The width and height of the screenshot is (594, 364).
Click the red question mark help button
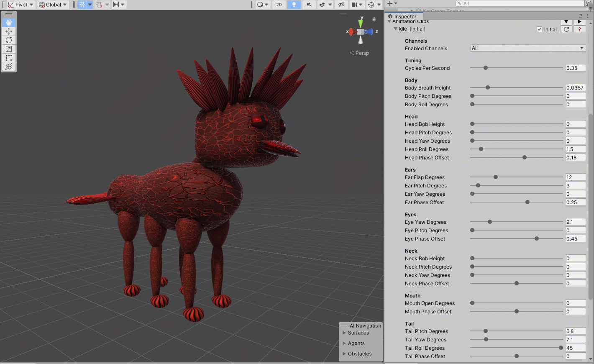[579, 29]
